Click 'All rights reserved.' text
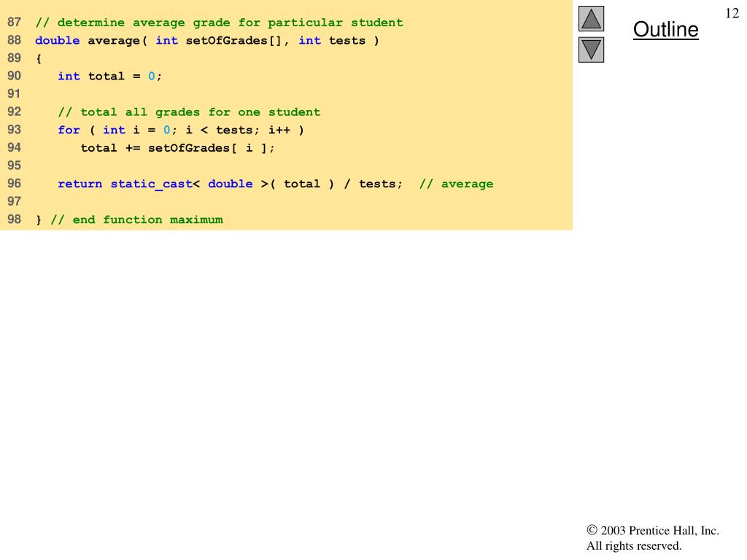The width and height of the screenshot is (747, 560). [x=634, y=545]
